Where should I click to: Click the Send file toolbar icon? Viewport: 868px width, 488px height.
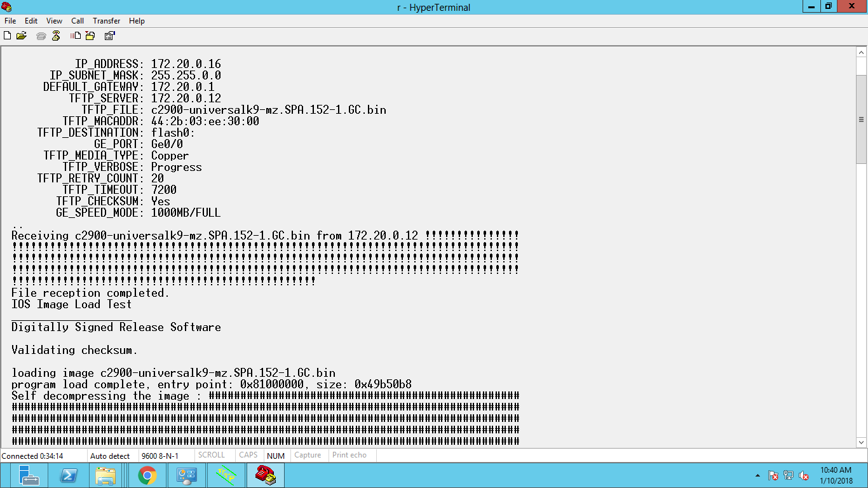click(76, 36)
